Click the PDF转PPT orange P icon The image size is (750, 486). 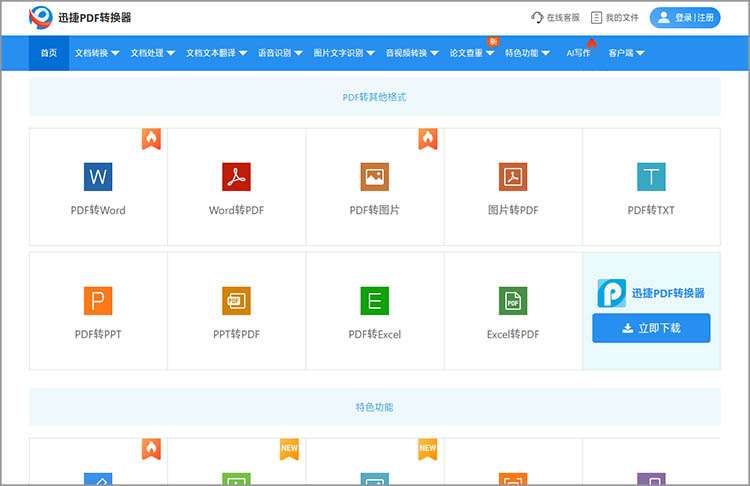coord(98,301)
